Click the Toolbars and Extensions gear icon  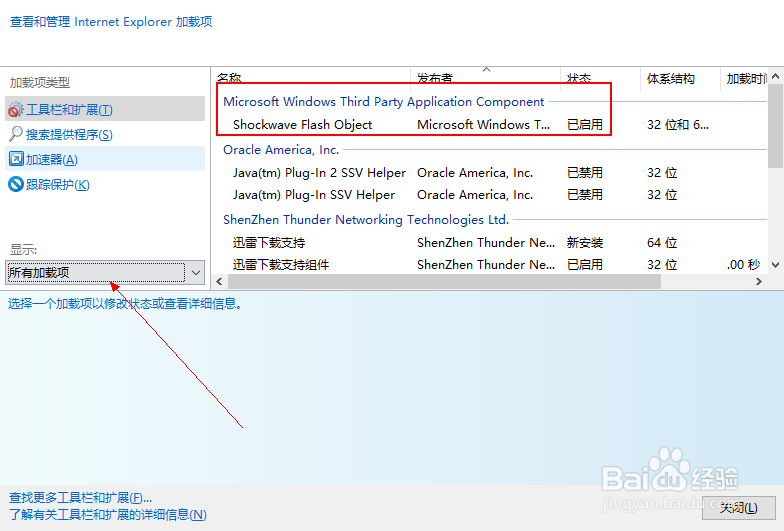click(x=16, y=109)
